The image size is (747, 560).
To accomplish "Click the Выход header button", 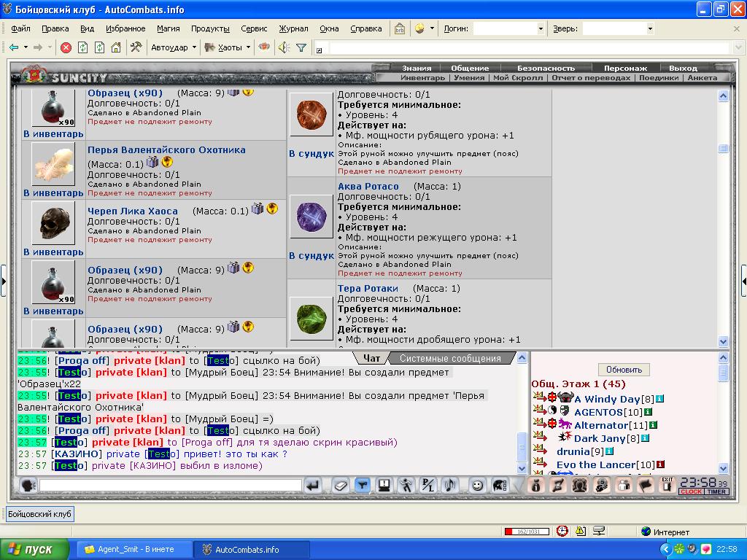I will (x=683, y=68).
